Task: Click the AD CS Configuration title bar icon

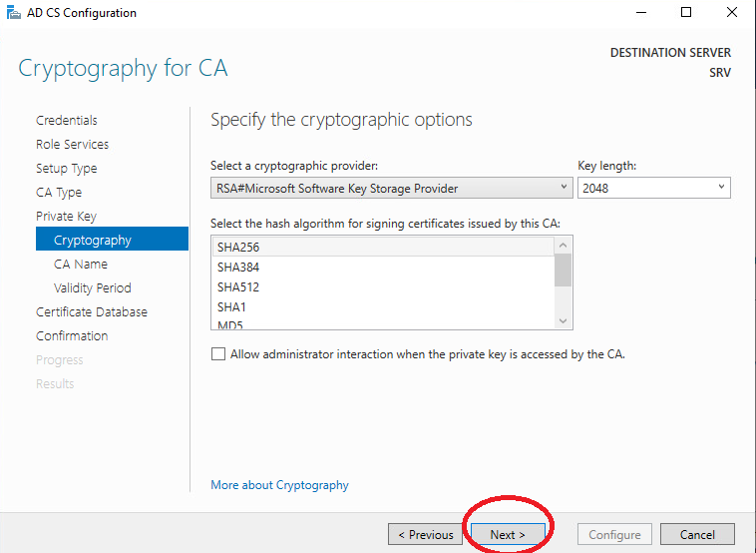Action: [x=14, y=13]
